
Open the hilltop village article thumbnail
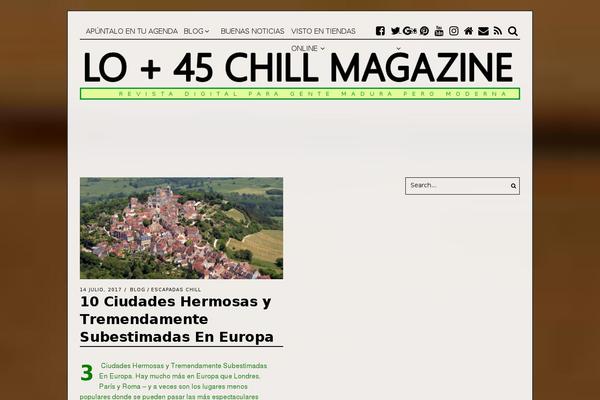click(181, 228)
